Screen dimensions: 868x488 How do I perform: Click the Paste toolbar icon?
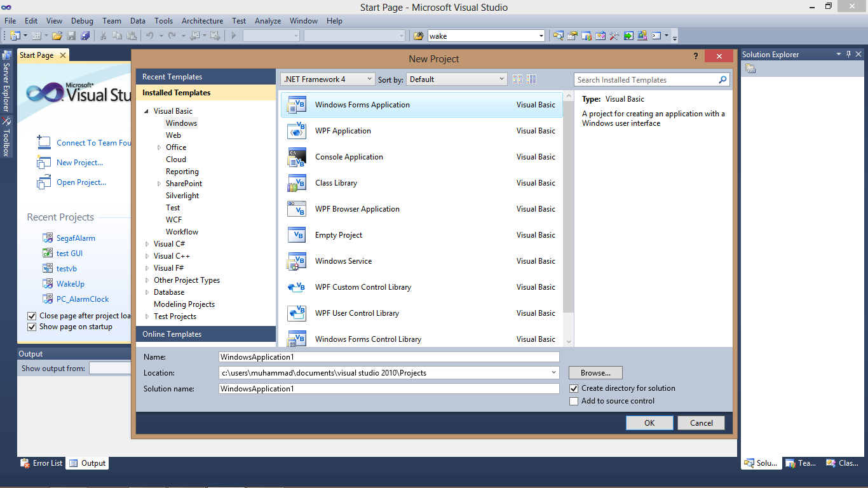coord(132,36)
